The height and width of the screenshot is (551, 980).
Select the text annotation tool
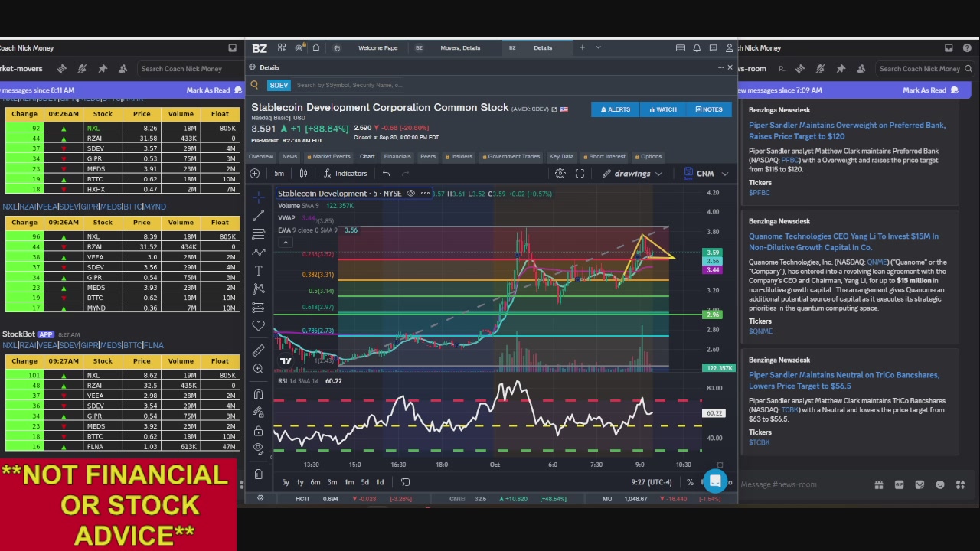click(x=258, y=270)
